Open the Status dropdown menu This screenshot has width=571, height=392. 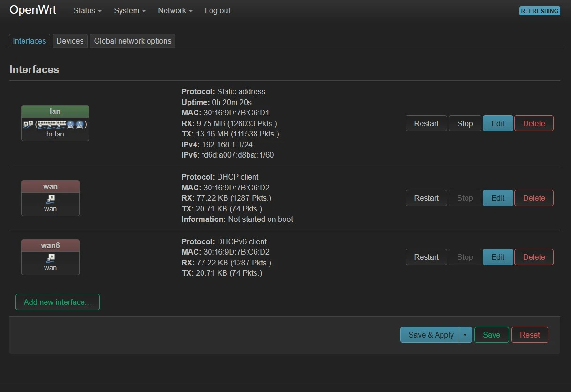click(x=88, y=10)
